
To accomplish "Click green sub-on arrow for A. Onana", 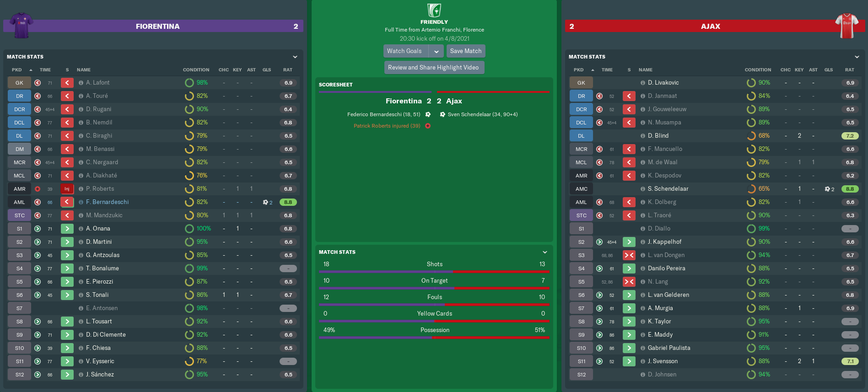I will click(67, 229).
